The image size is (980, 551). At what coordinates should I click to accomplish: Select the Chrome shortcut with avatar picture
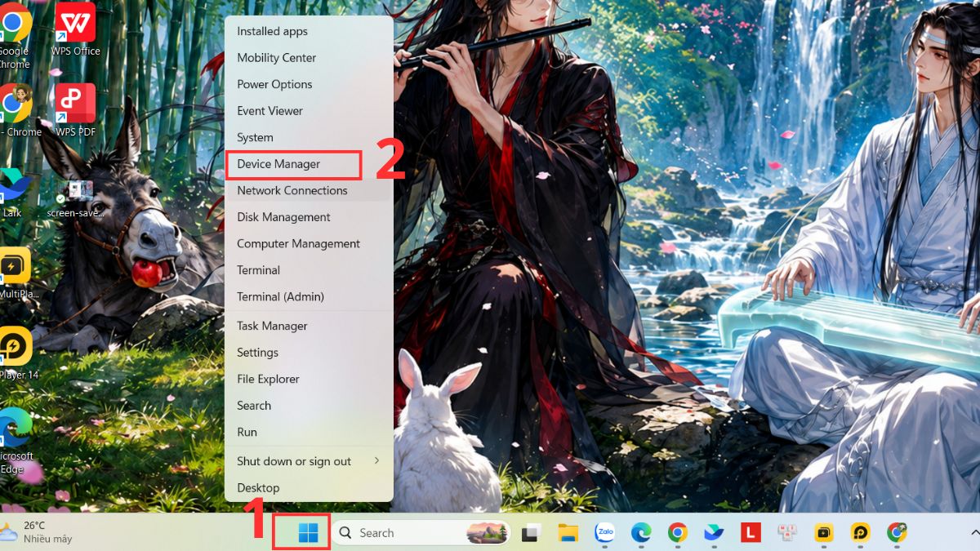16,110
